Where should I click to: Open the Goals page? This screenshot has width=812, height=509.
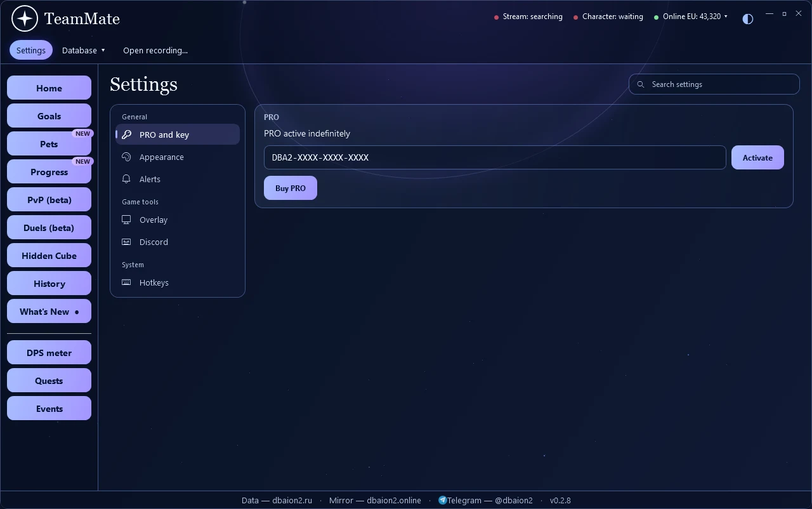[49, 116]
